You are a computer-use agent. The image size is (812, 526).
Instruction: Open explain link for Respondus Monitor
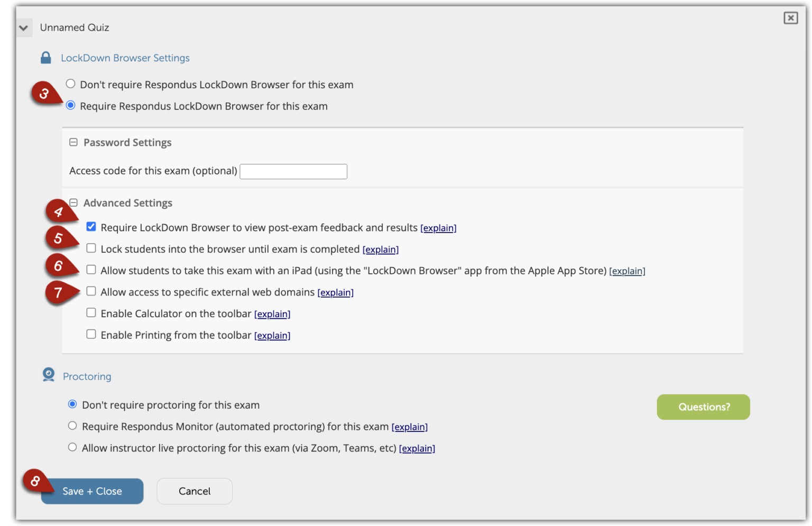(x=410, y=427)
